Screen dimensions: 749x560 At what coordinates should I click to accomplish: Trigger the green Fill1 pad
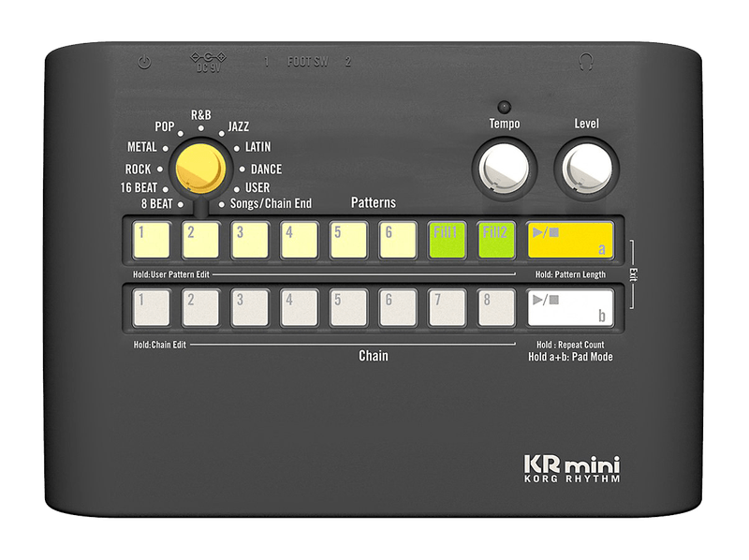point(448,240)
